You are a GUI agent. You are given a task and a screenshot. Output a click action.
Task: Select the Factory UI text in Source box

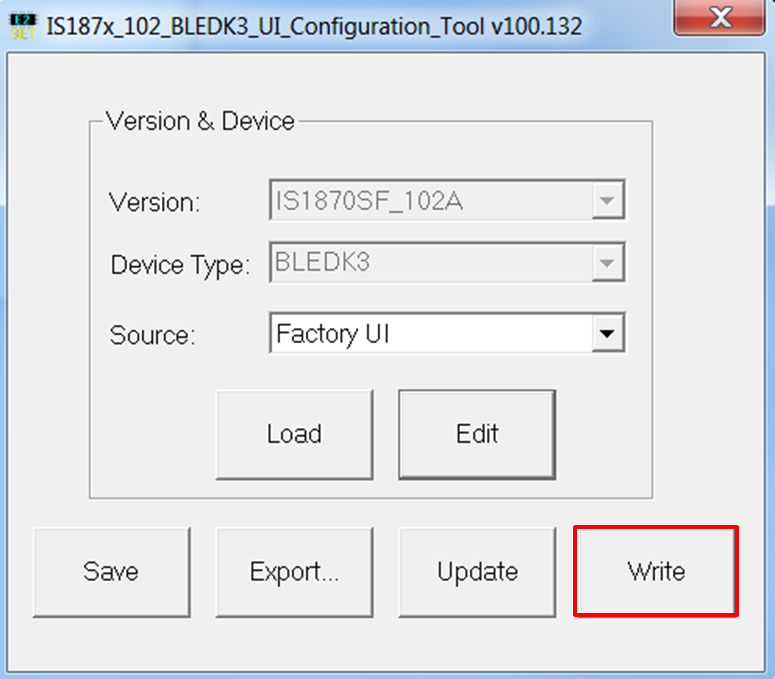(x=332, y=333)
